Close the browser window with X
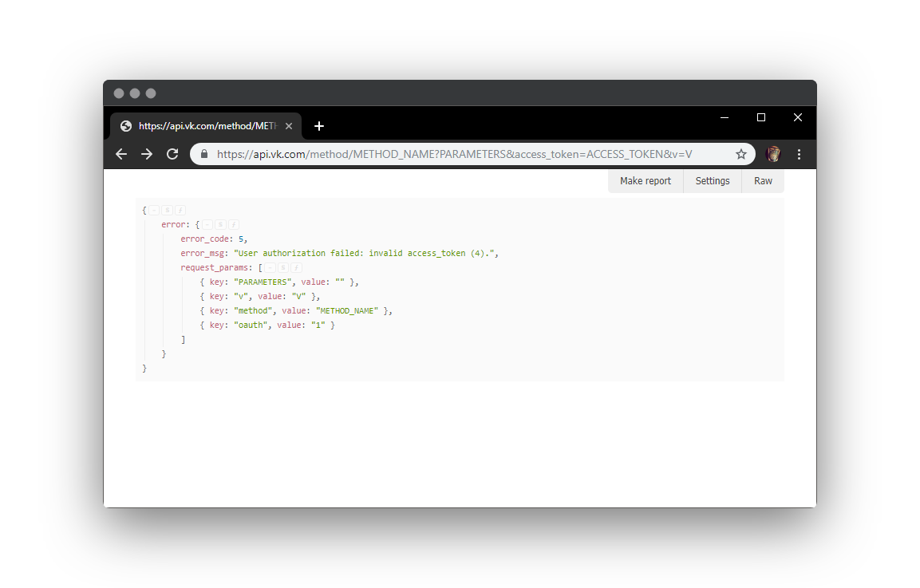The width and height of the screenshot is (920, 588). pyautogui.click(x=797, y=117)
